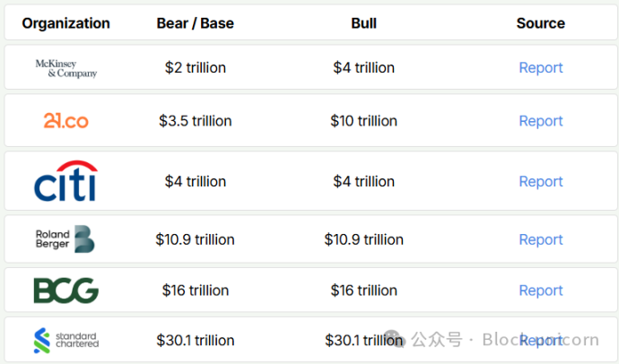
Task: Click the Source column header
Action: click(540, 23)
